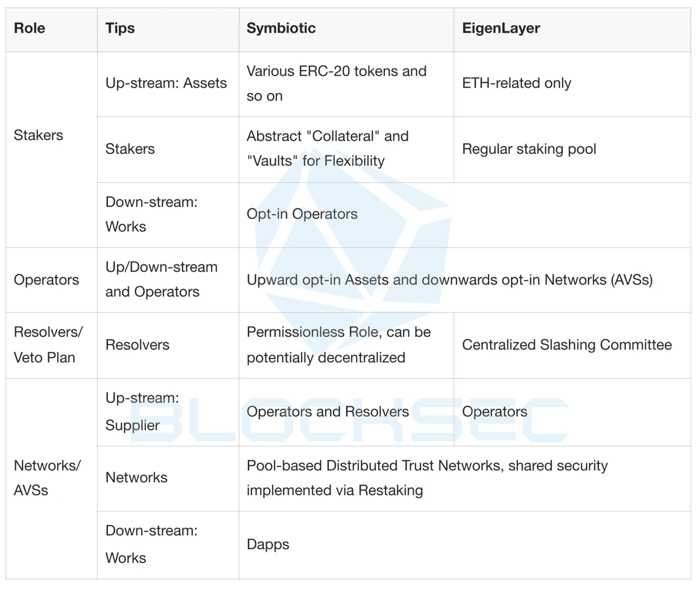Viewport: 700px width, 589px height.
Task: Select the "Operators and Resolvers" cell
Action: pos(328,412)
